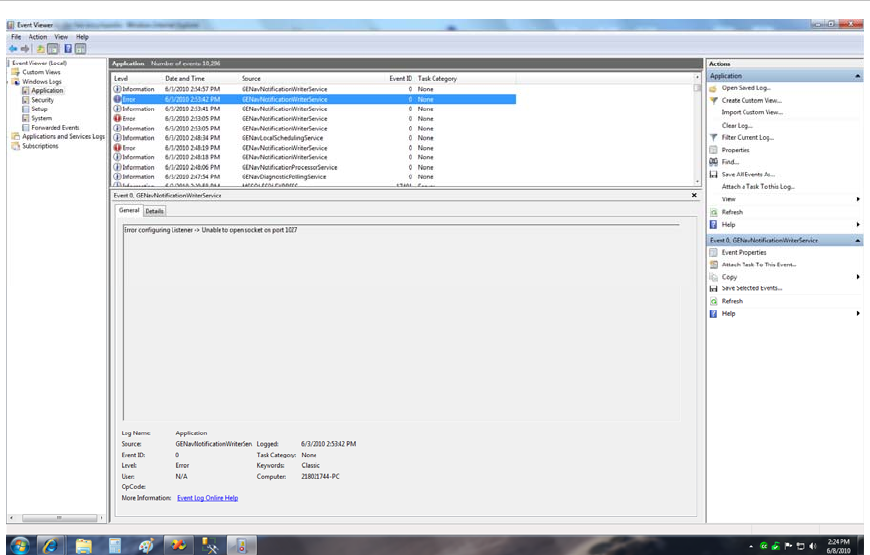The image size is (870, 555).
Task: Expand Help submenu under Application actions
Action: coord(858,224)
